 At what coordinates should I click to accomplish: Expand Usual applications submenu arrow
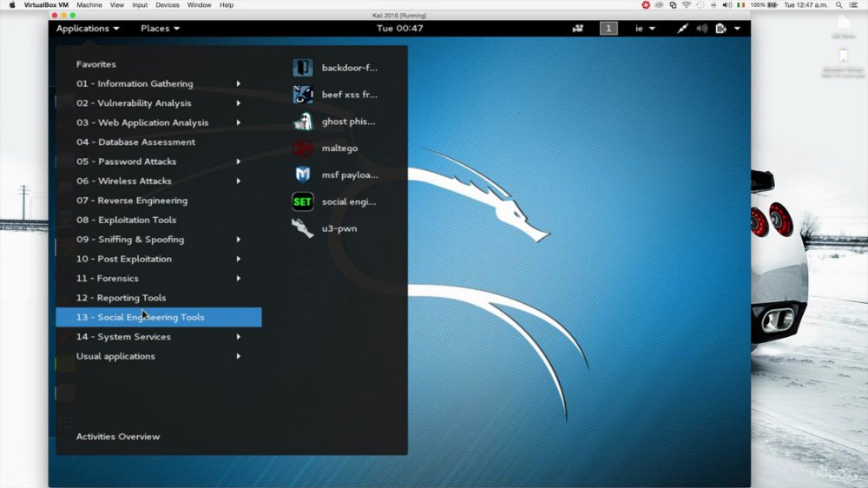[239, 356]
